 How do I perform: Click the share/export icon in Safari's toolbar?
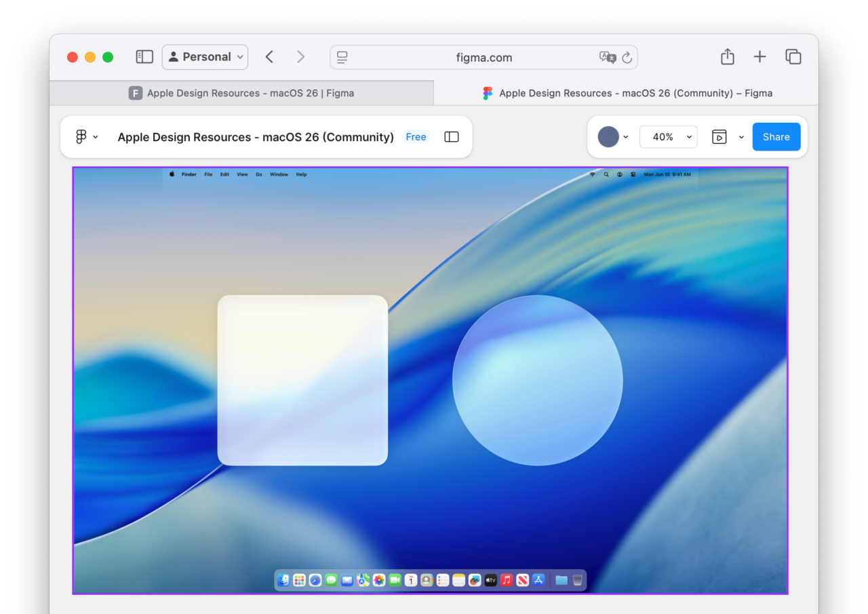coord(727,57)
